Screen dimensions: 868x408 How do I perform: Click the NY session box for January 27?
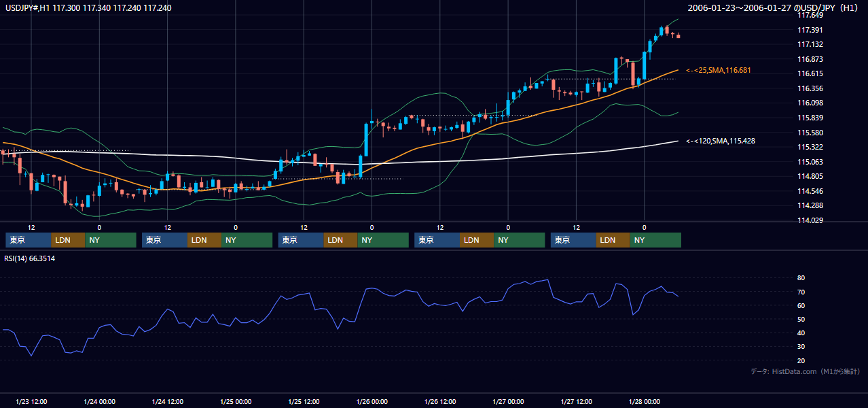point(655,240)
